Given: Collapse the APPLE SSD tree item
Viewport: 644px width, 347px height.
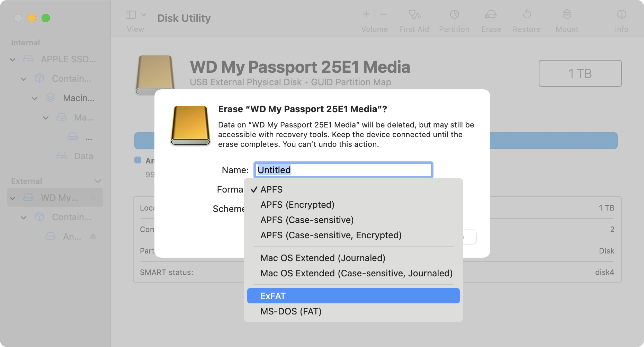Looking at the screenshot, I should click(12, 59).
